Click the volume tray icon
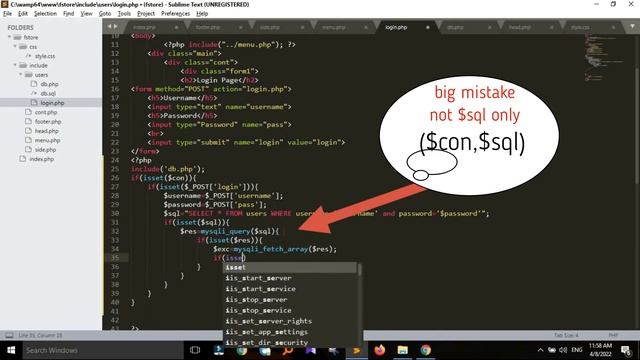Image resolution: width=640 pixels, height=360 pixels. (563, 350)
